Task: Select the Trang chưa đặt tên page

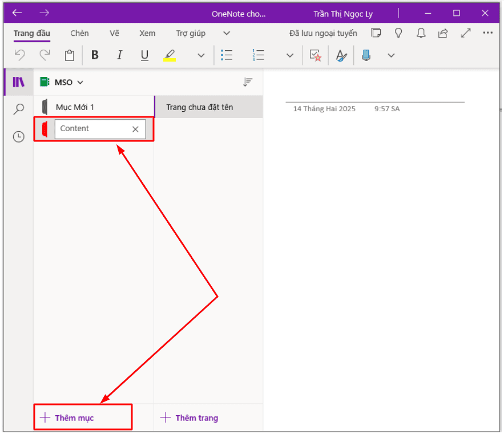Action: (x=208, y=107)
